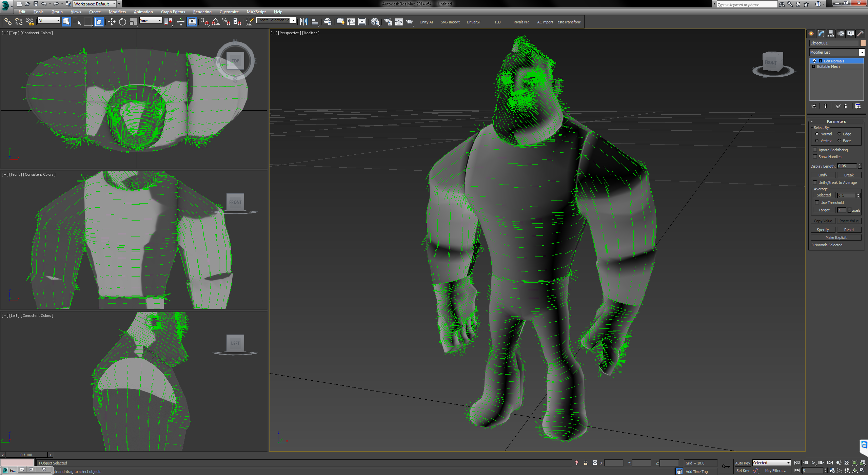The image size is (868, 475).
Task: Open the Material Editor icon
Action: (x=375, y=22)
